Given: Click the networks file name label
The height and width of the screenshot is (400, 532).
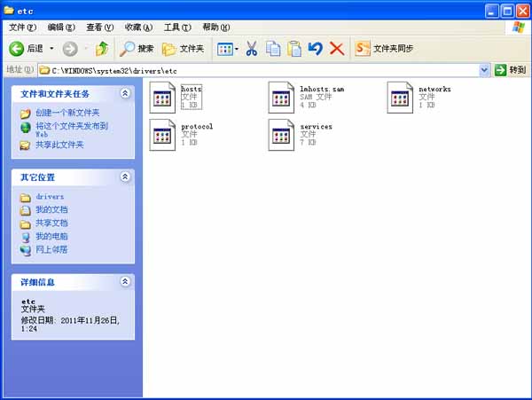Looking at the screenshot, I should click(434, 89).
